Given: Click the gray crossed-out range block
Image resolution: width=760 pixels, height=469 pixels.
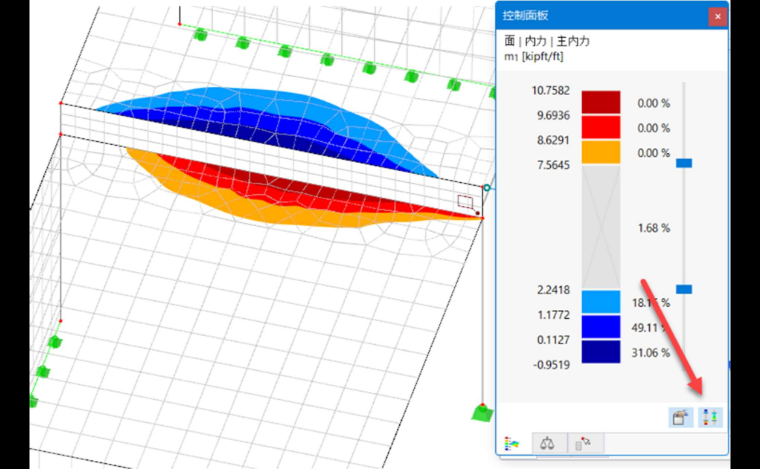Looking at the screenshot, I should [x=601, y=227].
